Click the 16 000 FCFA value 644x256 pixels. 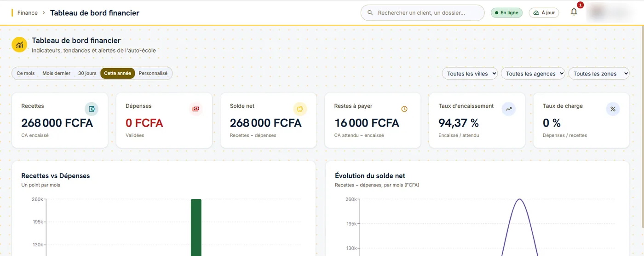click(367, 123)
